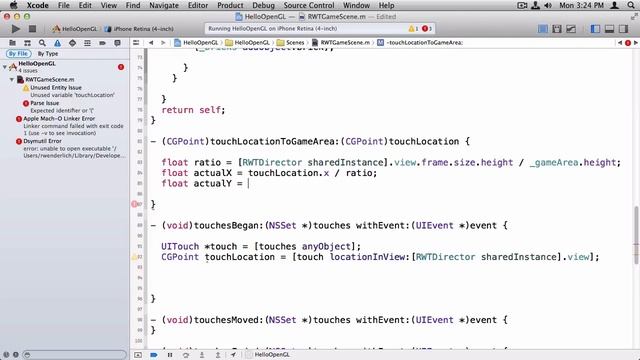Hide the debug area button
This screenshot has height=360, width=640.
click(138, 355)
